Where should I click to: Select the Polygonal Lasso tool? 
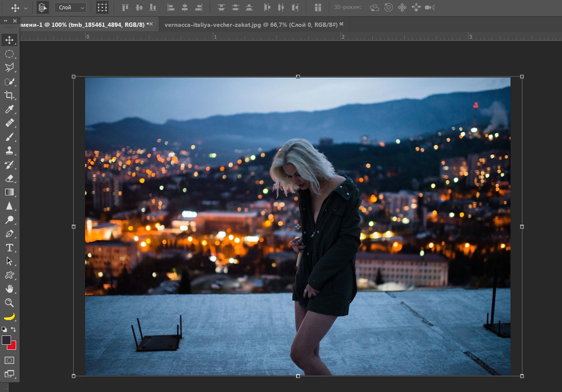[x=9, y=67]
